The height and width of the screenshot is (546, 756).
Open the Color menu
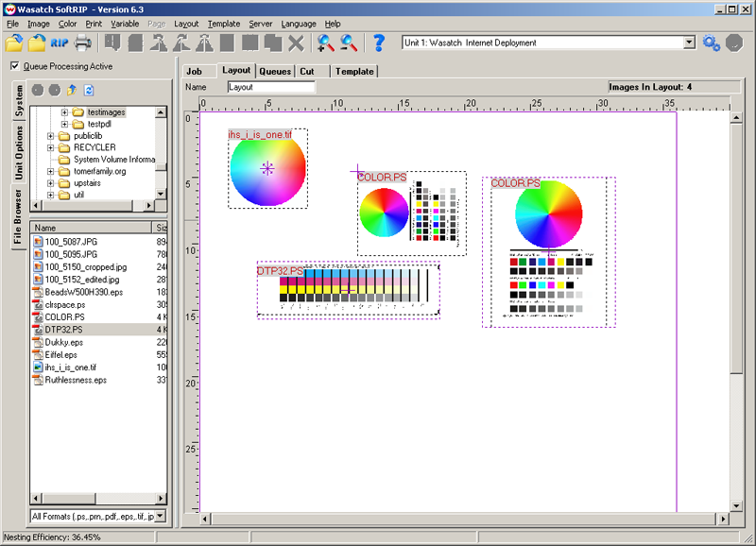67,24
